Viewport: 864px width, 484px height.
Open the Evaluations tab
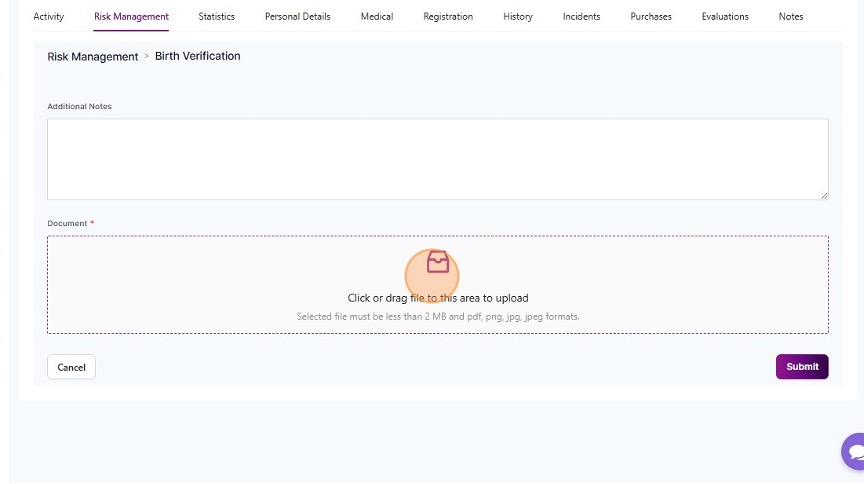pos(725,17)
